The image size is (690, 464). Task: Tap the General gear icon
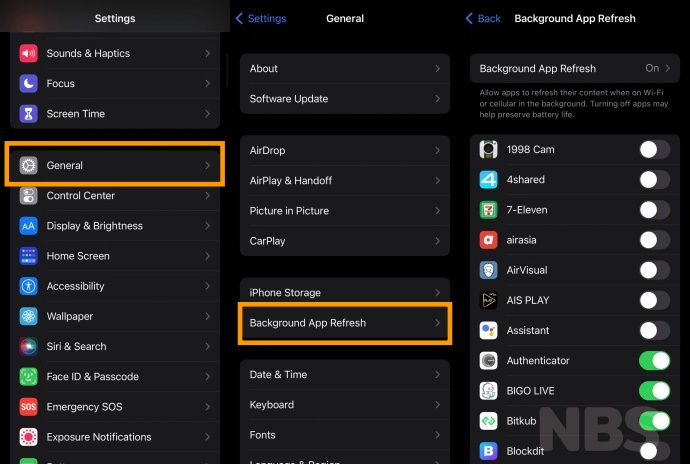pos(29,166)
